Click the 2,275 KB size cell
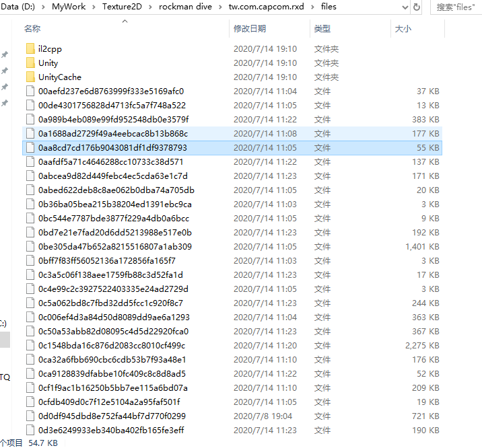 (x=422, y=345)
